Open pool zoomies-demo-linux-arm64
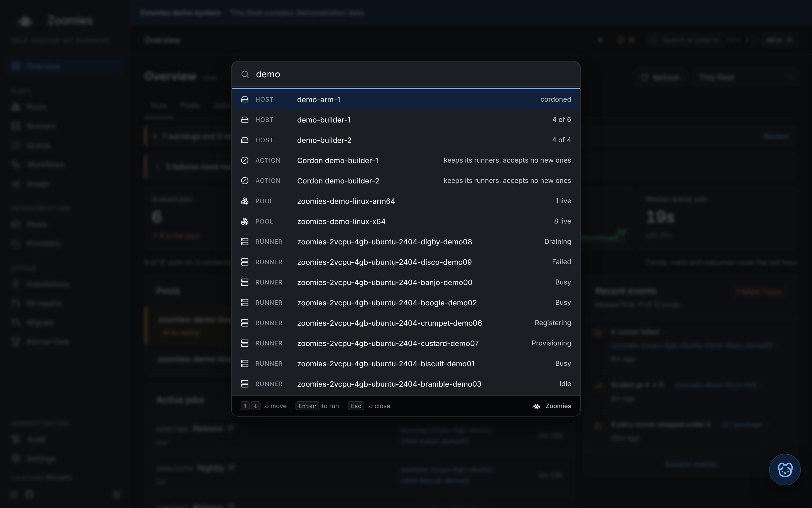 [x=406, y=201]
